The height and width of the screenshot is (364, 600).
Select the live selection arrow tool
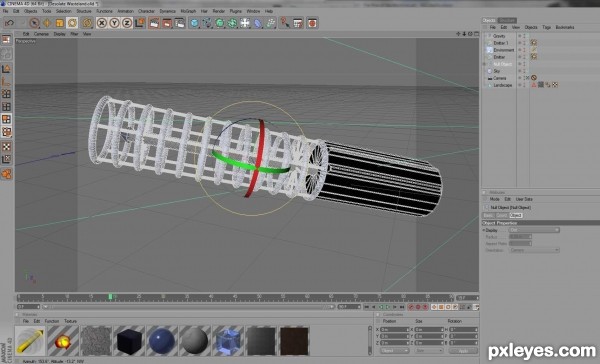34,23
